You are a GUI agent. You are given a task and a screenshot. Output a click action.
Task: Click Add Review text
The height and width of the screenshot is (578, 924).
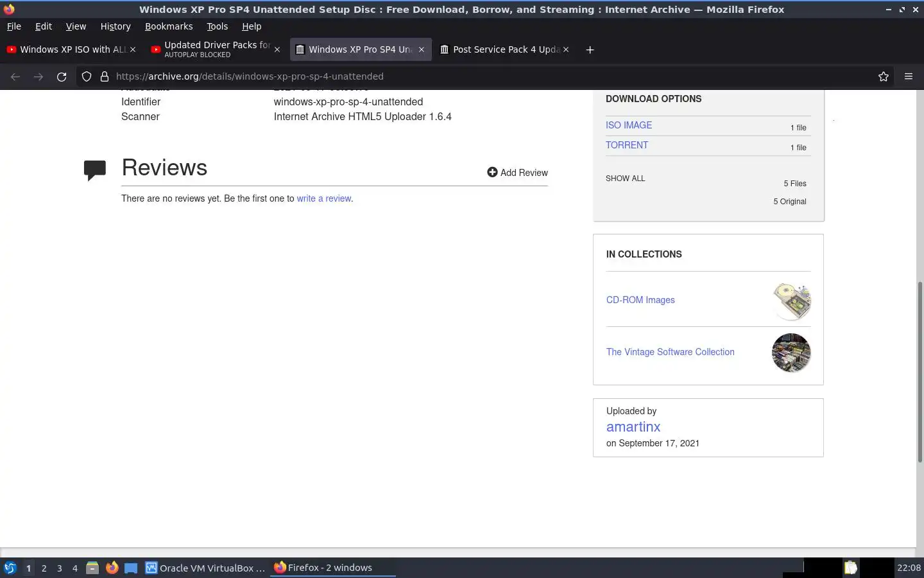pos(524,173)
